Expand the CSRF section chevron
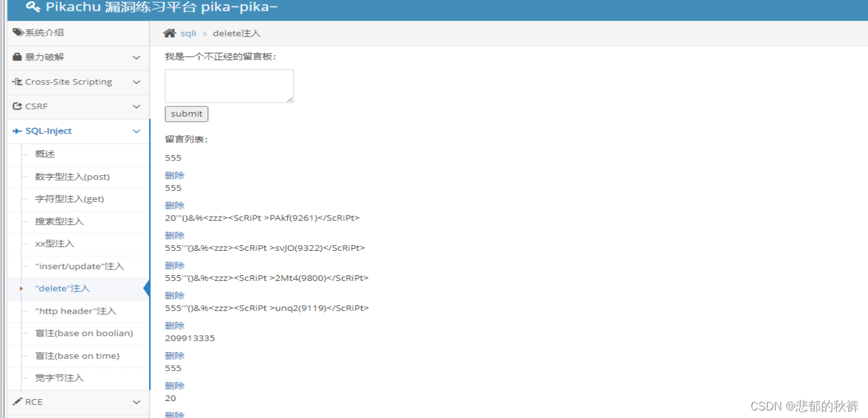 (x=137, y=106)
